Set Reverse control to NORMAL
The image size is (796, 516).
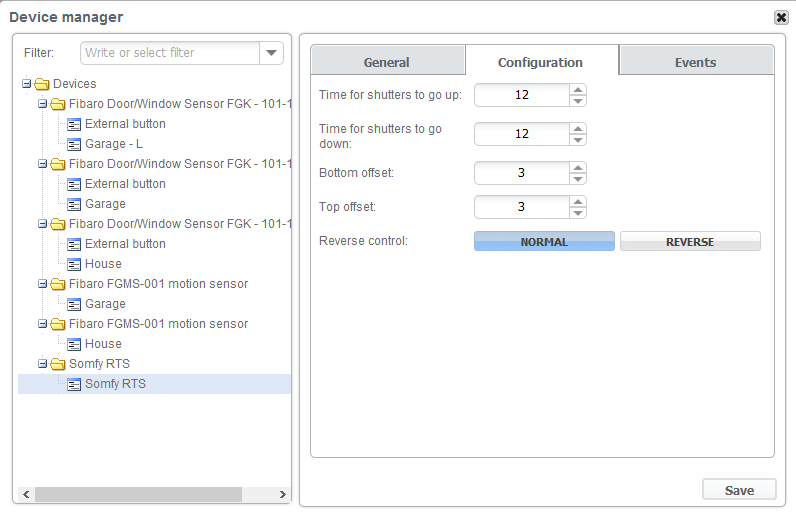[x=544, y=242]
